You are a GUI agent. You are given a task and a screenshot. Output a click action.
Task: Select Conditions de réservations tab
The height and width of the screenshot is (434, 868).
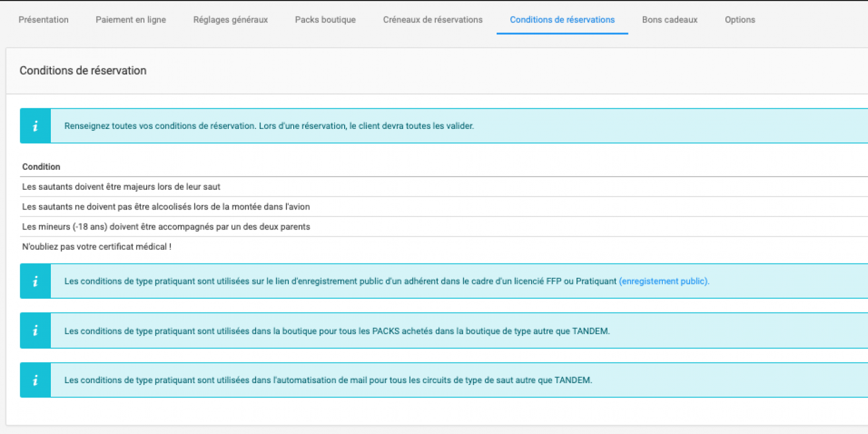point(562,20)
